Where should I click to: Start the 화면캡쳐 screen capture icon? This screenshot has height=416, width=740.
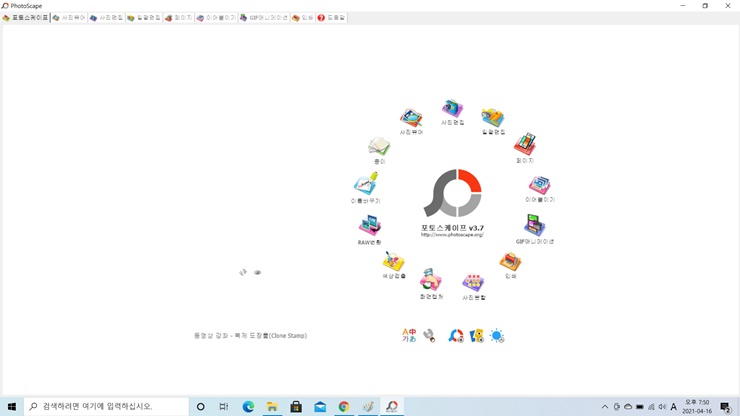tap(431, 283)
